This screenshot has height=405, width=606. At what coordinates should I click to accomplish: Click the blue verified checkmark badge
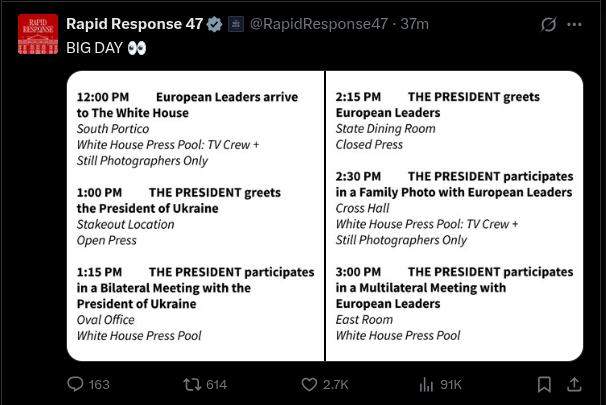pos(214,24)
